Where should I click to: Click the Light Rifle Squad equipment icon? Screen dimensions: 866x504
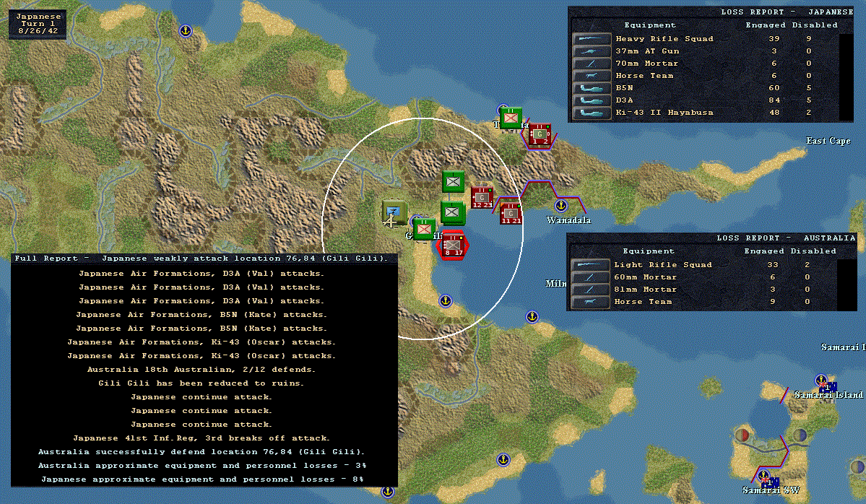[x=590, y=265]
